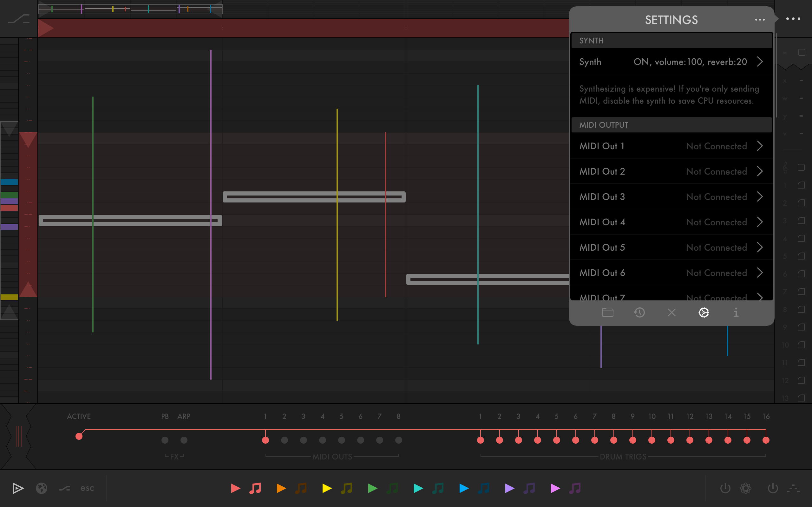Toggle the ARP FX dot

(184, 440)
